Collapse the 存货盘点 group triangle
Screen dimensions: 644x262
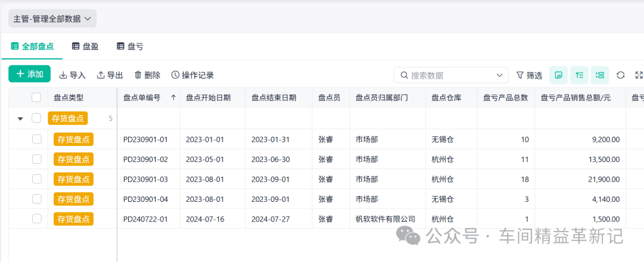tap(20, 119)
